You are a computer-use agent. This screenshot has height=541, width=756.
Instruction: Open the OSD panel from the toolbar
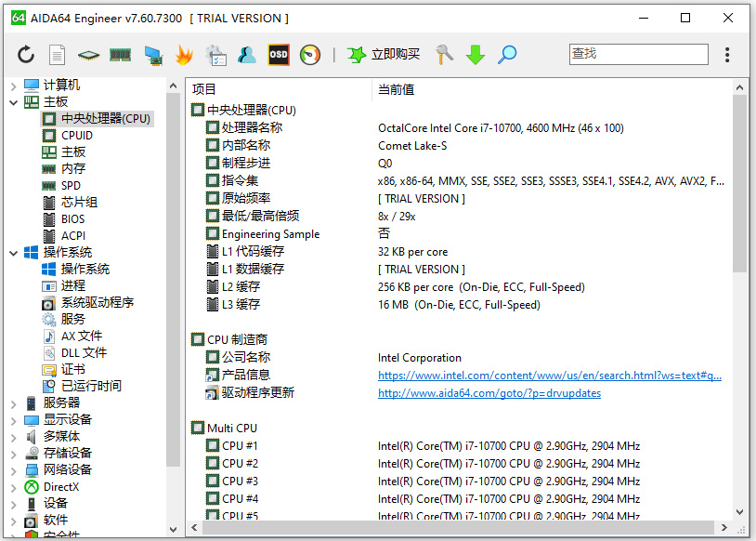pyautogui.click(x=278, y=54)
